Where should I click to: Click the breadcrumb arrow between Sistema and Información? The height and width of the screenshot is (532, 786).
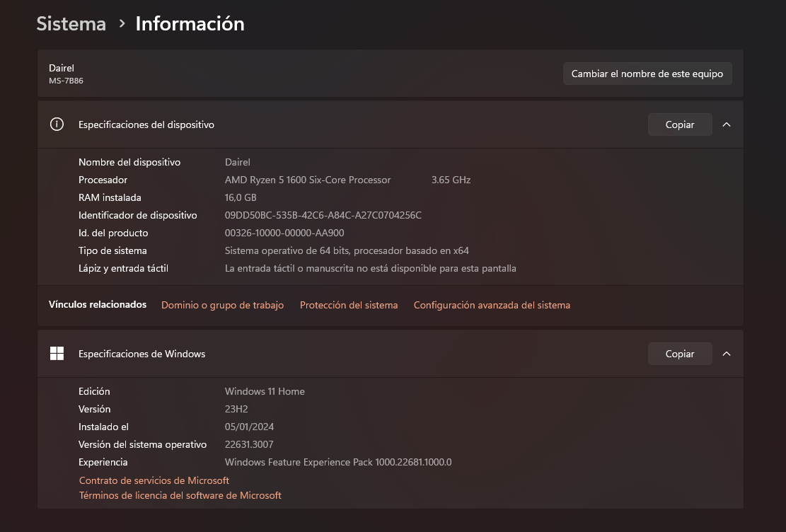tap(122, 23)
